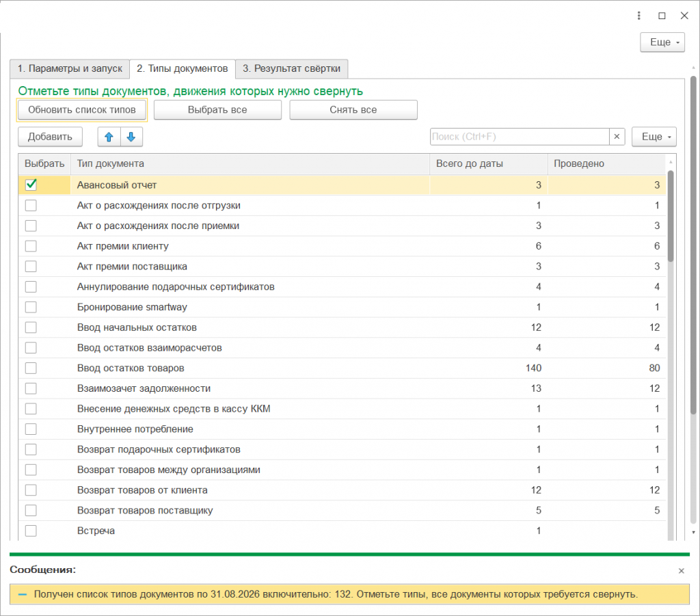The image size is (700, 616).
Task: Open the three-dot window menu
Action: coord(639,16)
